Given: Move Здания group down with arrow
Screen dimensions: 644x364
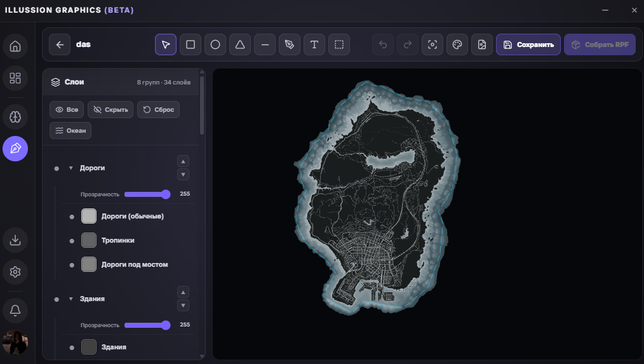Looking at the screenshot, I should pos(183,306).
